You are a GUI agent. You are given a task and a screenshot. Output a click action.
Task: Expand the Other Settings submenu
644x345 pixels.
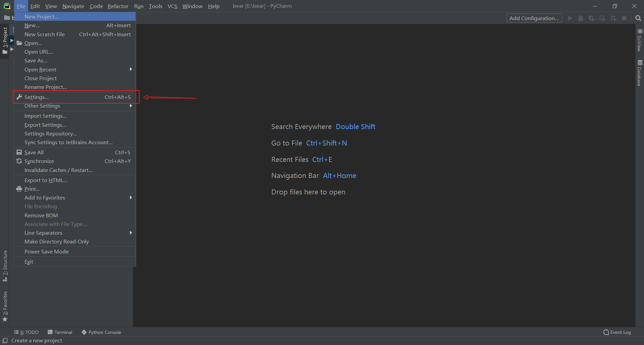(42, 106)
